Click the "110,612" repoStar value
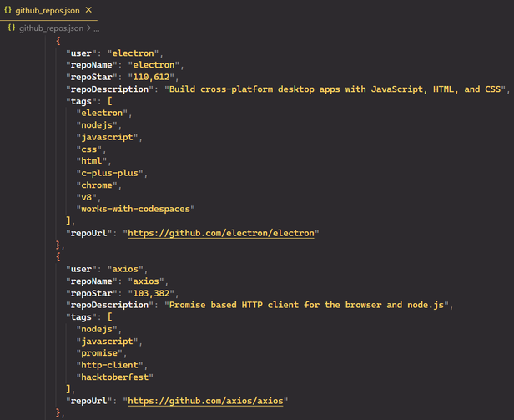 tap(151, 77)
